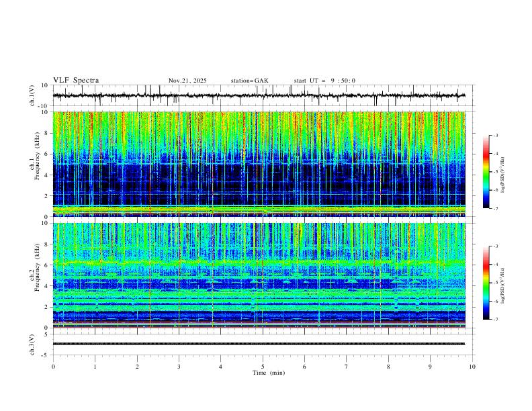The image size is (532, 411).
Task: Select the date label 'Nov.21, 2025'
Action: 187,81
